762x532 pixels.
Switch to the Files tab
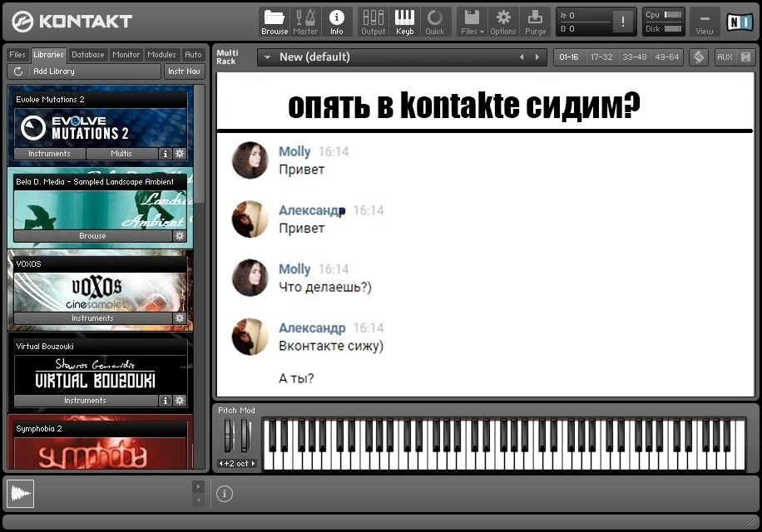click(x=17, y=55)
